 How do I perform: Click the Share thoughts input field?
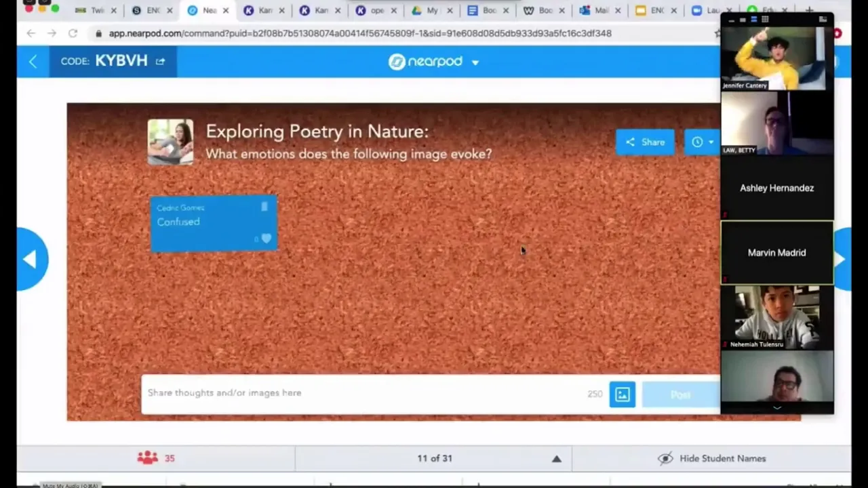(x=366, y=393)
